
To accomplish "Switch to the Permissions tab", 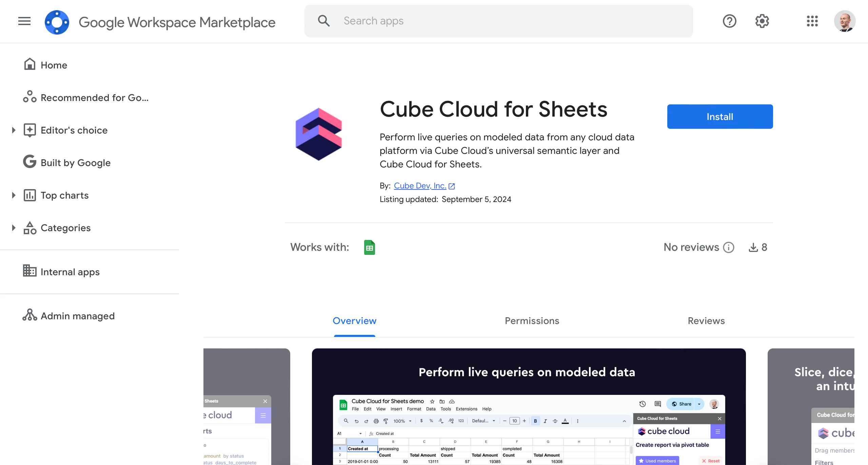I will (532, 321).
